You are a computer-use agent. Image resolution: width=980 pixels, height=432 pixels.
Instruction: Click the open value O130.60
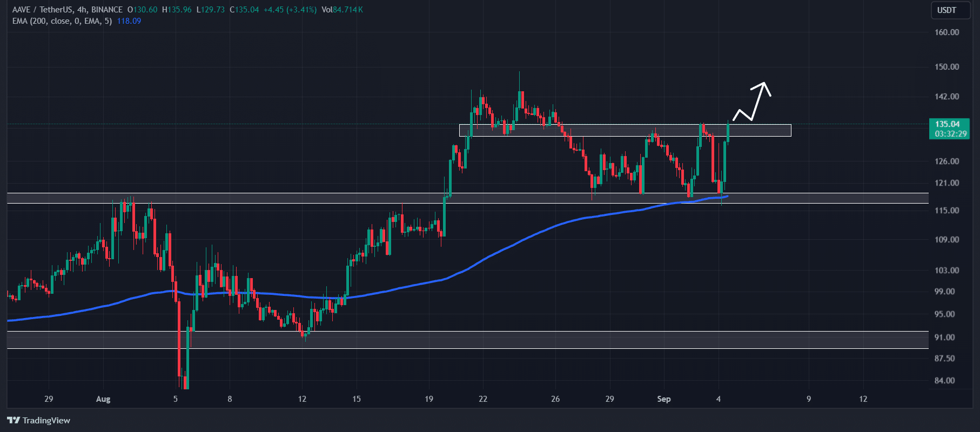pos(143,10)
